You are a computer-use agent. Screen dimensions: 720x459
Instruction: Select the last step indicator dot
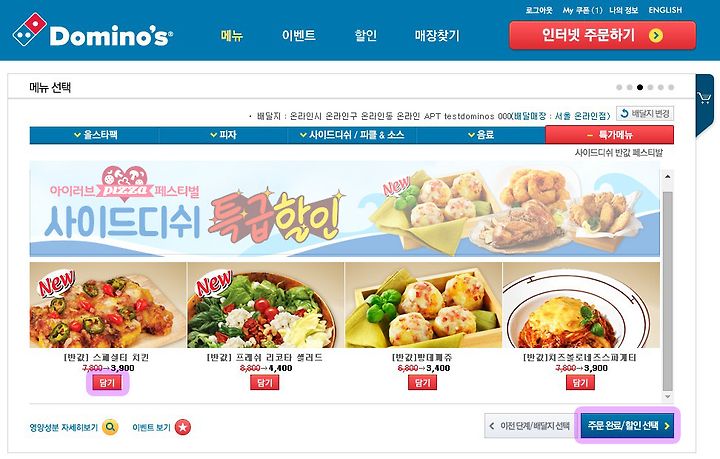[671, 87]
